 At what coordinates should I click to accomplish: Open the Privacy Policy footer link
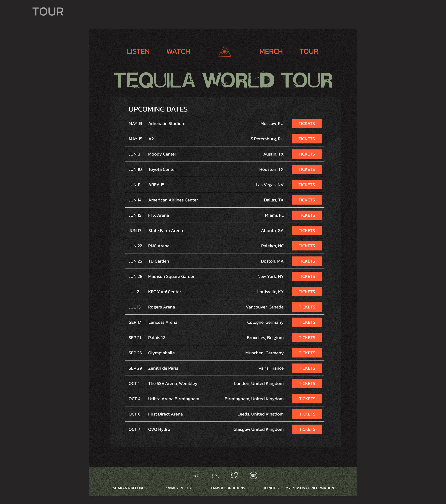[178, 488]
